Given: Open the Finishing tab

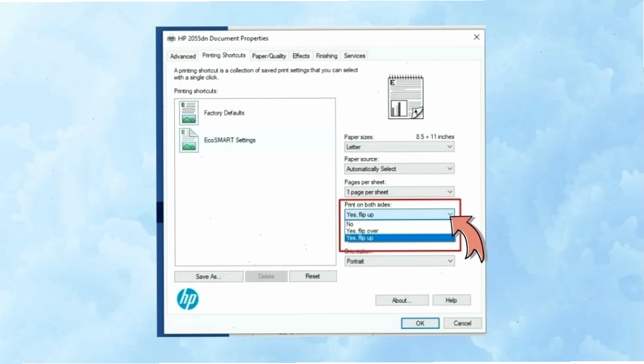Looking at the screenshot, I should coord(326,56).
